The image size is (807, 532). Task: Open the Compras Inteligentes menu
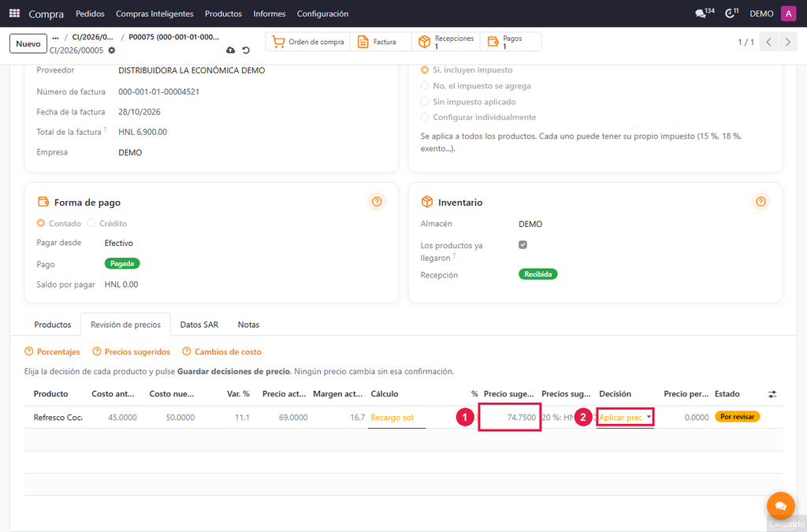point(154,13)
